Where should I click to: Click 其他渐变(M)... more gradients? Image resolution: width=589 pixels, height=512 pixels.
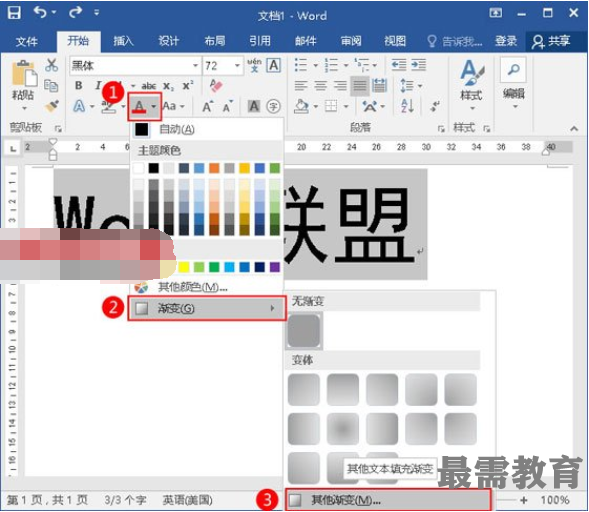pyautogui.click(x=388, y=500)
